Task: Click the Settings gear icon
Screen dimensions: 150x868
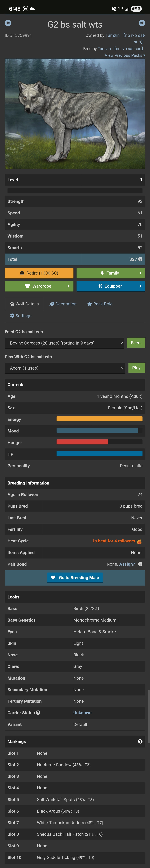Action: [x=12, y=316]
